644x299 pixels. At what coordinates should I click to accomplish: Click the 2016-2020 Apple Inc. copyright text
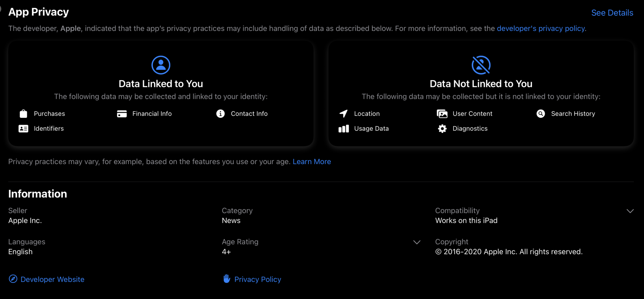coord(509,252)
